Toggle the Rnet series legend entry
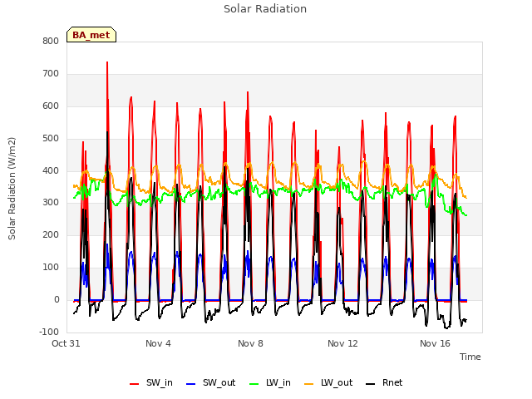The width and height of the screenshot is (532, 399). (384, 382)
